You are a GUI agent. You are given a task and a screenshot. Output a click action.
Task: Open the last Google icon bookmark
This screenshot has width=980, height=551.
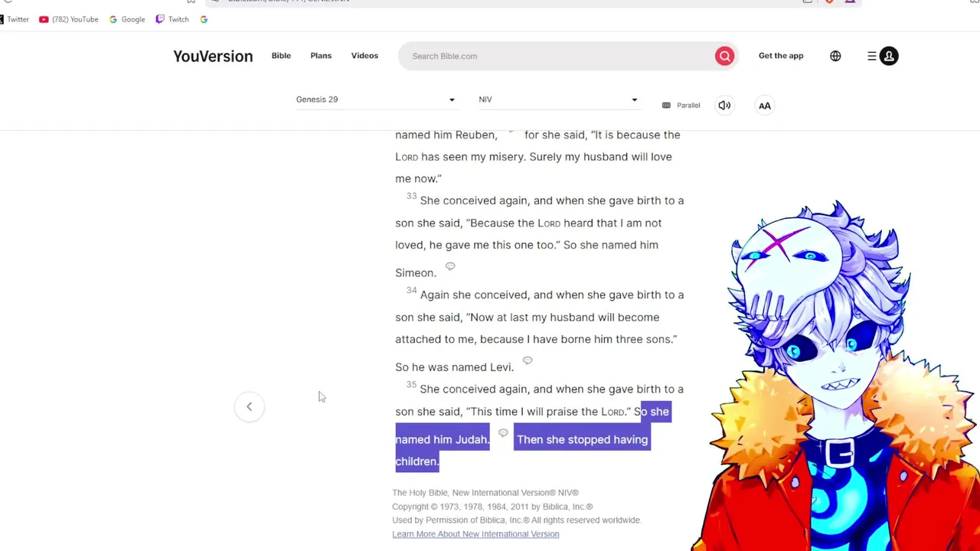pyautogui.click(x=204, y=19)
